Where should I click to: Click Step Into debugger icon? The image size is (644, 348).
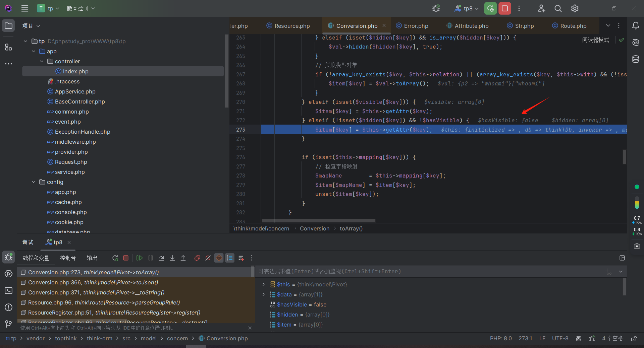172,258
